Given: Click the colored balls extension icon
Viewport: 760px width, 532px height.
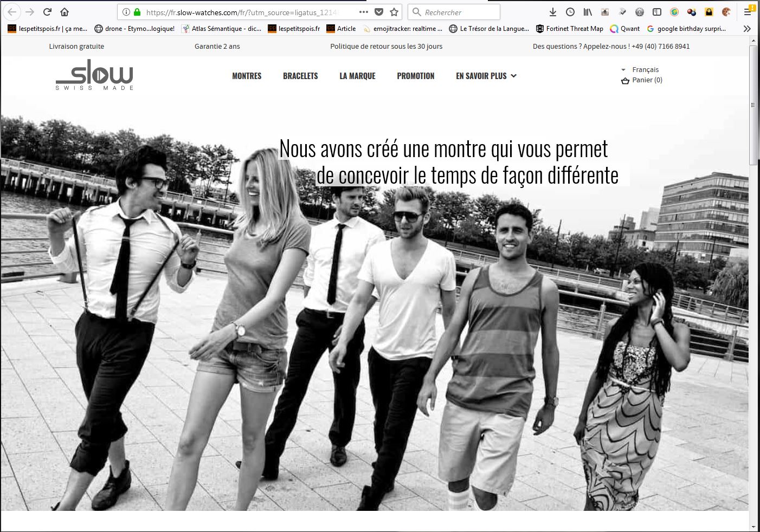Looking at the screenshot, I should [692, 12].
